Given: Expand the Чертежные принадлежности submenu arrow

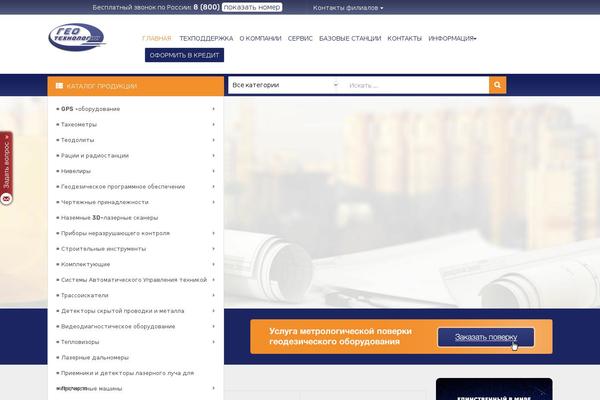Looking at the screenshot, I should (214, 202).
